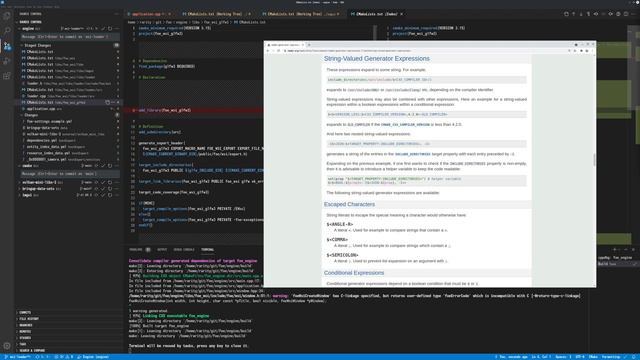
Task: Expand the File History panel
Action: click(29, 319)
